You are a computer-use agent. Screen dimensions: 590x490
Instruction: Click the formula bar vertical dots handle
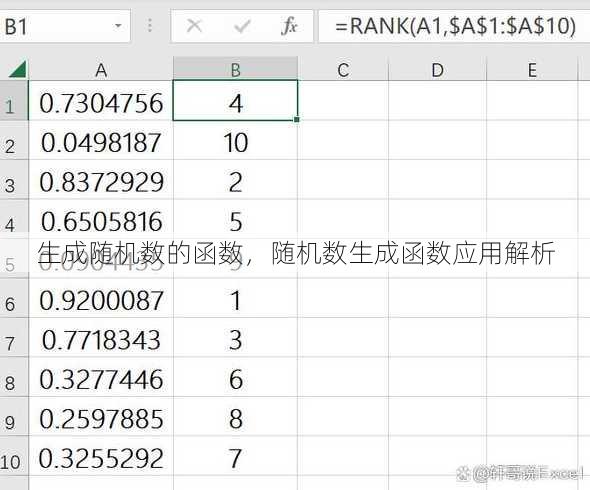click(150, 26)
